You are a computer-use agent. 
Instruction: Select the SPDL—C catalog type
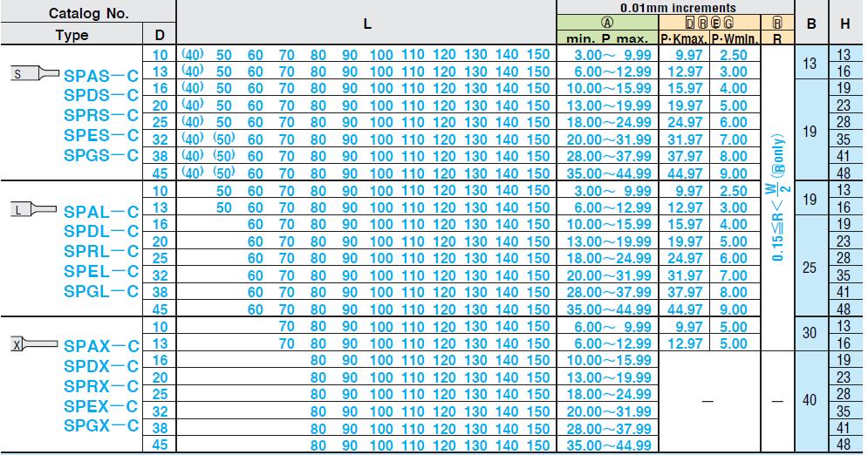tap(101, 231)
